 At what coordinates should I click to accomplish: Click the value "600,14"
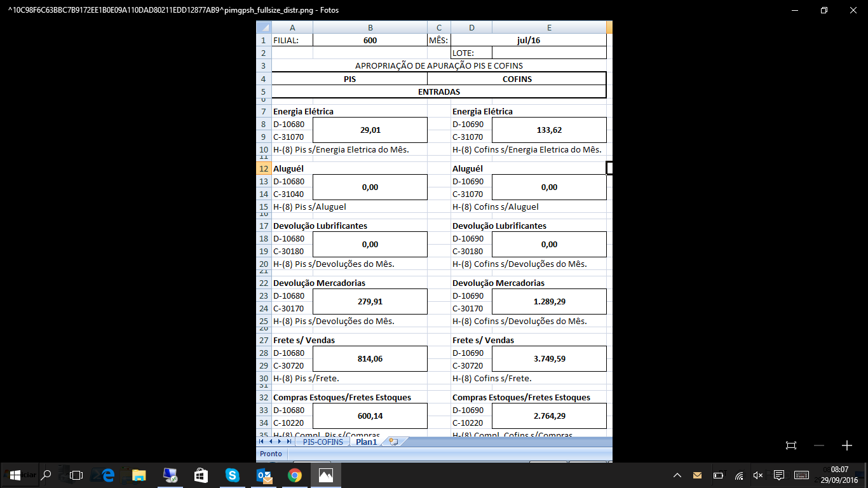coord(370,416)
